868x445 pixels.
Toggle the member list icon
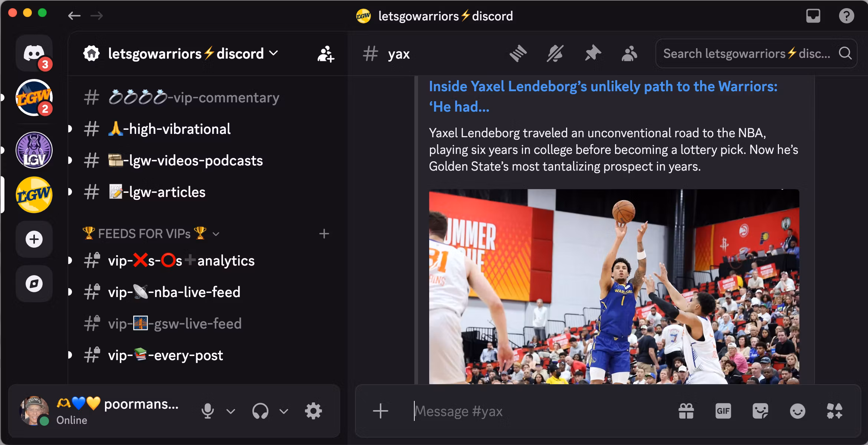click(x=629, y=53)
